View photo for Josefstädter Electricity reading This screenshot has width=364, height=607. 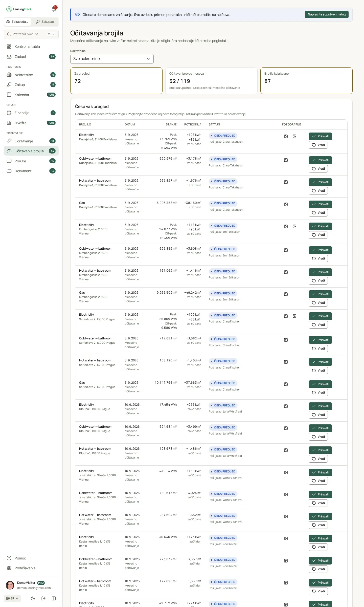(286, 472)
